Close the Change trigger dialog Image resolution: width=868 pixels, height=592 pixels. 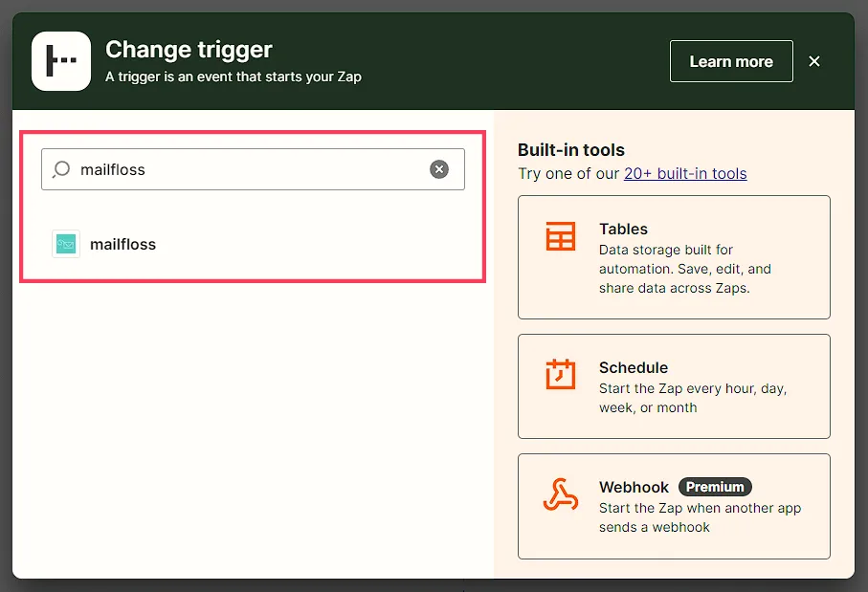[814, 61]
